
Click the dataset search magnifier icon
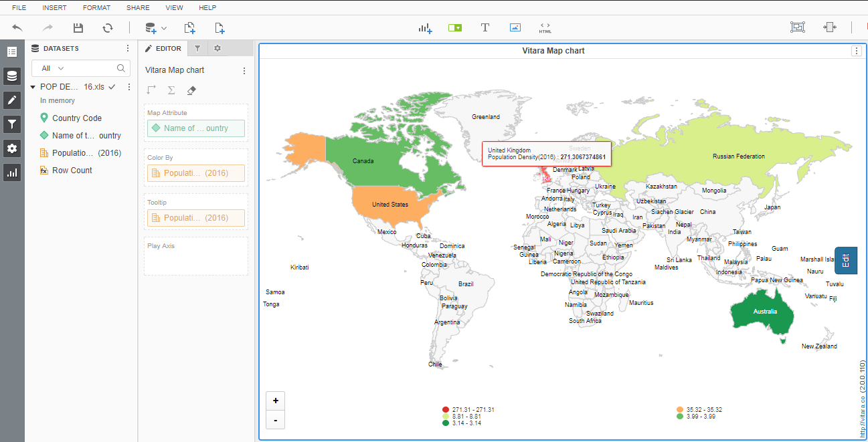(121, 68)
